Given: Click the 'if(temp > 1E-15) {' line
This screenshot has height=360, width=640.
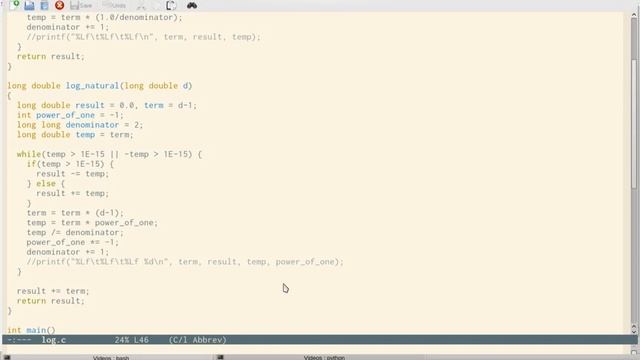Looking at the screenshot, I should click(70, 164).
